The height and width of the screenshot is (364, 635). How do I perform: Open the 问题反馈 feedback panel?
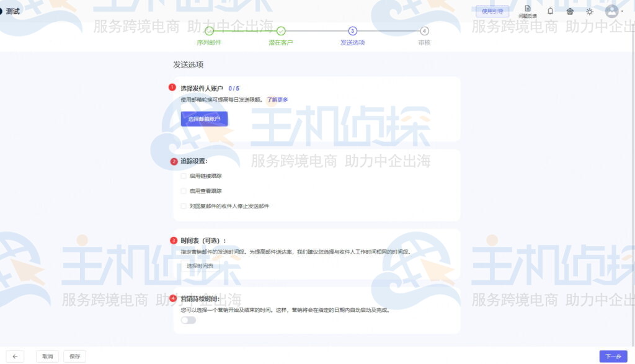528,11
